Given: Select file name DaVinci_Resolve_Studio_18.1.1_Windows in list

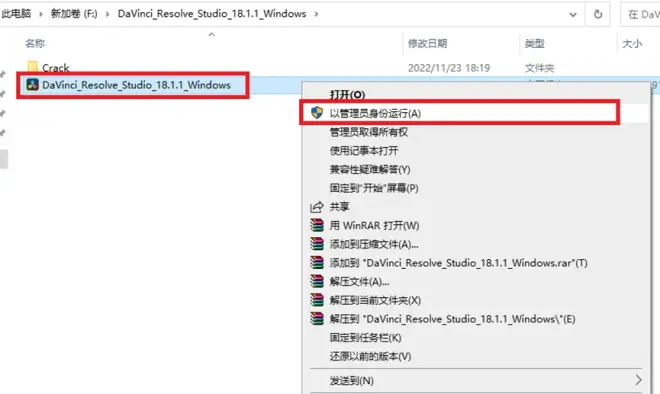Looking at the screenshot, I should pos(136,85).
